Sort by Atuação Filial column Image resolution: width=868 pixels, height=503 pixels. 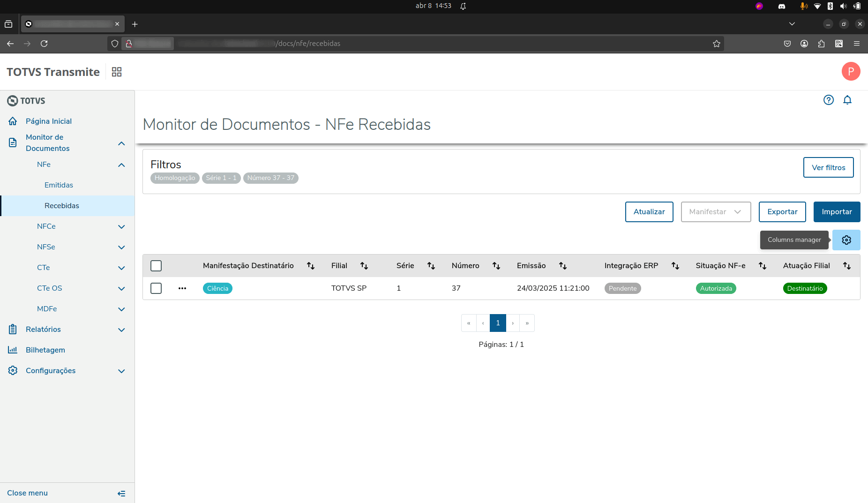point(847,266)
